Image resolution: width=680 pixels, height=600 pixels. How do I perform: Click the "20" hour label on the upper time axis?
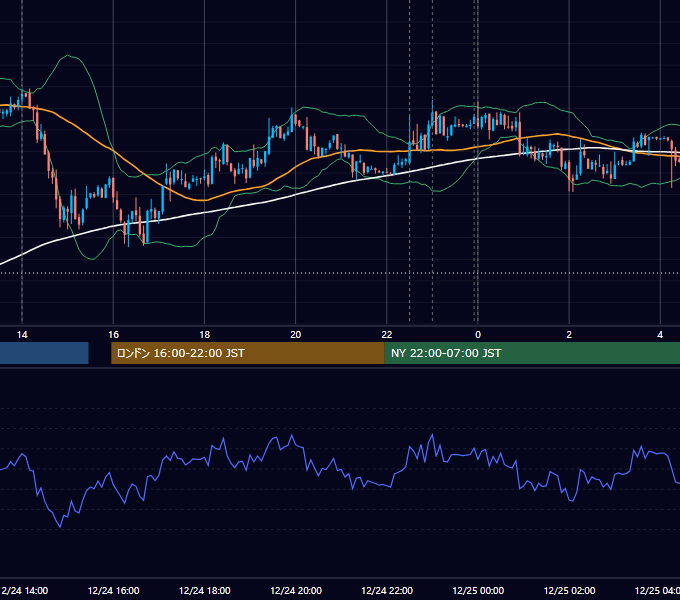coord(295,335)
